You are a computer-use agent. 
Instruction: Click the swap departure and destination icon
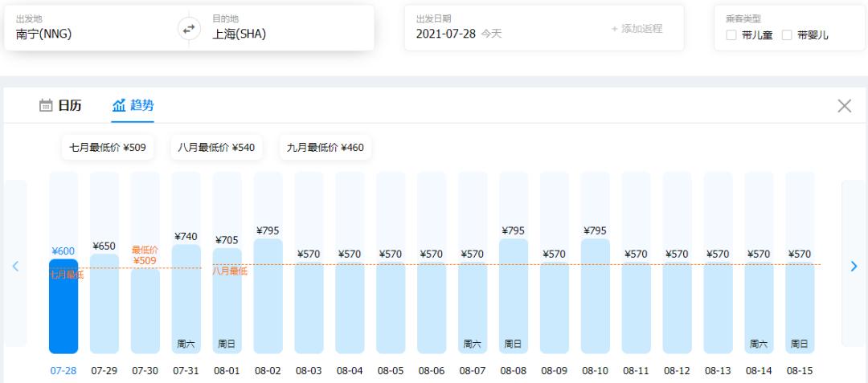pos(189,28)
